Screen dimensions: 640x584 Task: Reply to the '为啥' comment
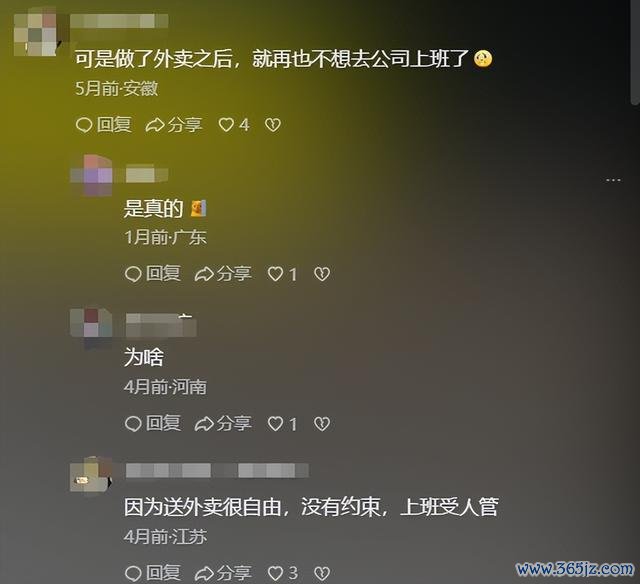[153, 424]
